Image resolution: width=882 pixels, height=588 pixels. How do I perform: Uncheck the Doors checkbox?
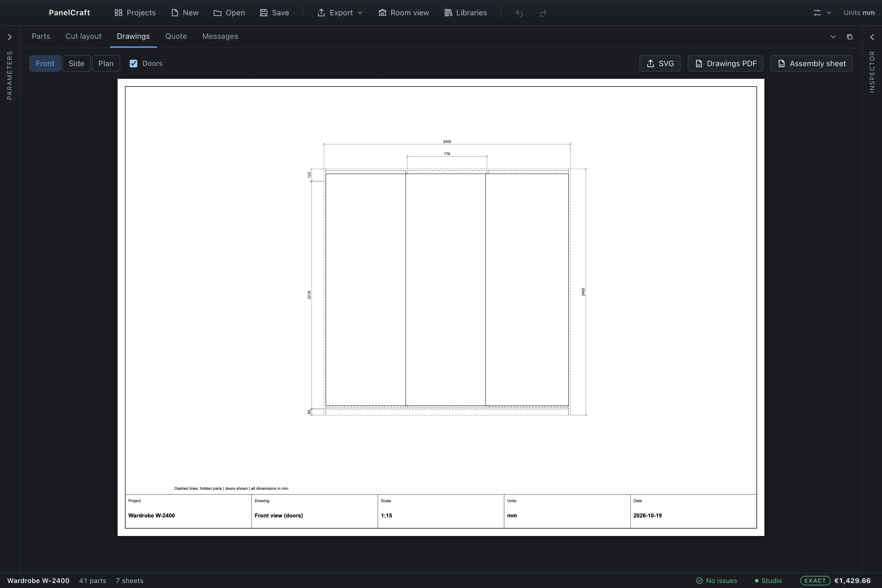click(133, 64)
